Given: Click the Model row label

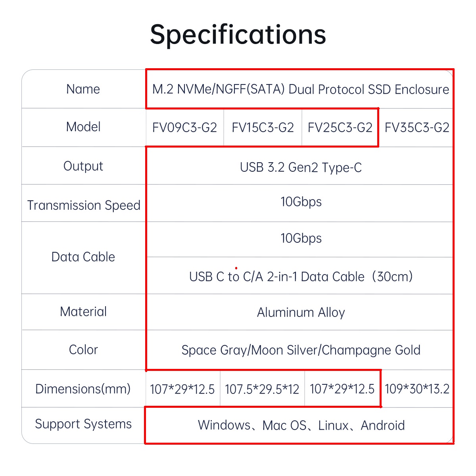Looking at the screenshot, I should tap(83, 127).
